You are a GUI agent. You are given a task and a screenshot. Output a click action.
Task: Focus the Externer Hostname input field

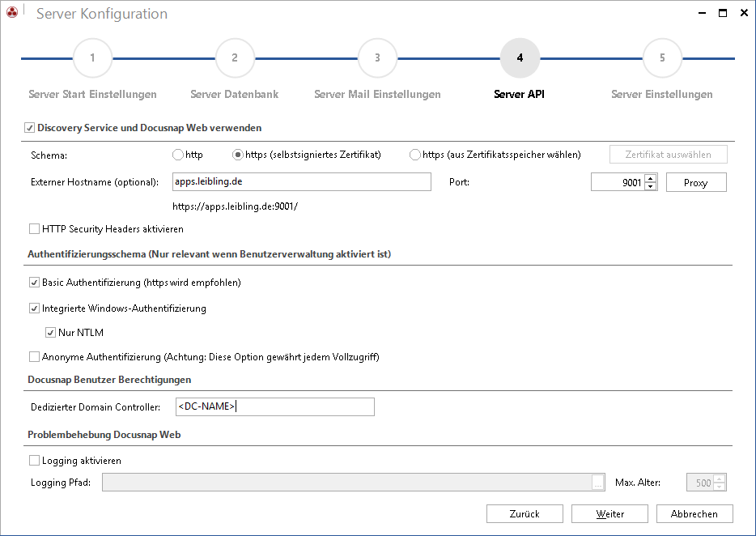coord(302,182)
